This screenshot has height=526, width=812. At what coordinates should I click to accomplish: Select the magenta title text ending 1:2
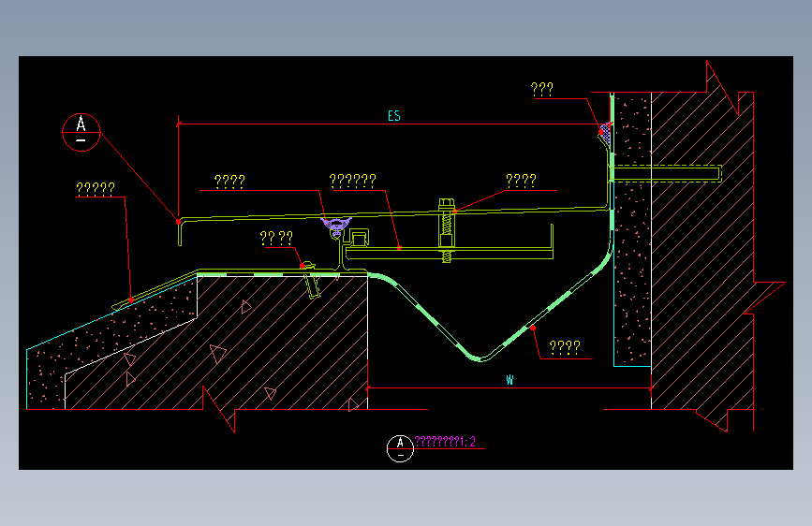point(446,442)
